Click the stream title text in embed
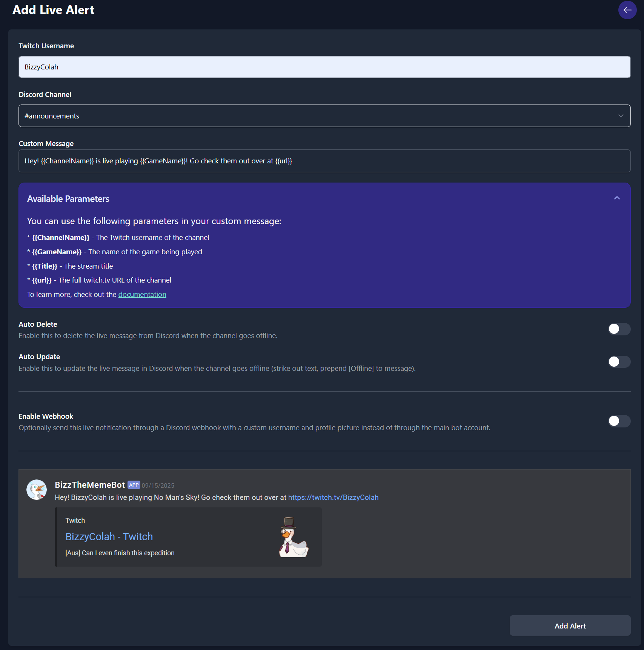 [120, 553]
